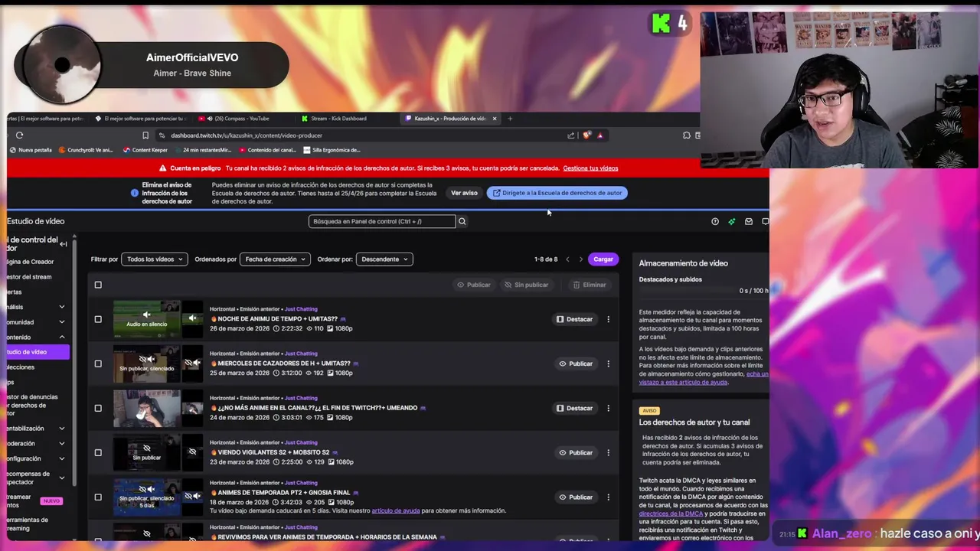Open the browser extensions puzzle icon
The width and height of the screenshot is (980, 551).
(x=687, y=135)
